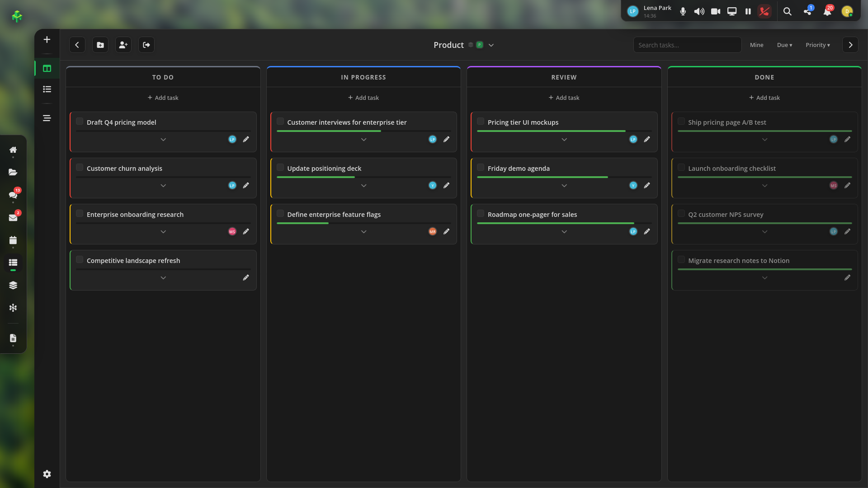The width and height of the screenshot is (868, 488).
Task: Select the TO DO column header
Action: click(x=163, y=77)
